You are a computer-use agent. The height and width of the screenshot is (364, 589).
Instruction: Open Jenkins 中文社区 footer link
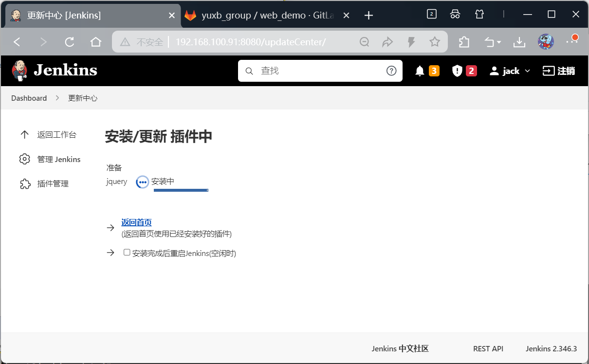400,349
